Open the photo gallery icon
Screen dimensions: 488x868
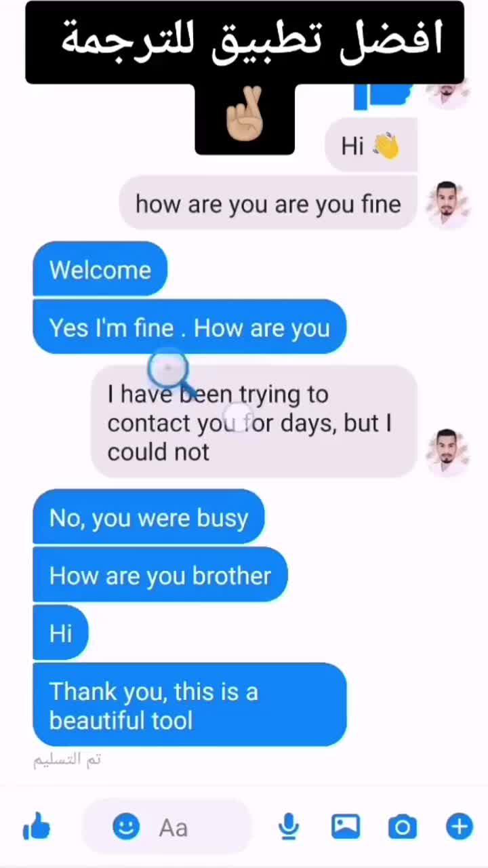346,827
